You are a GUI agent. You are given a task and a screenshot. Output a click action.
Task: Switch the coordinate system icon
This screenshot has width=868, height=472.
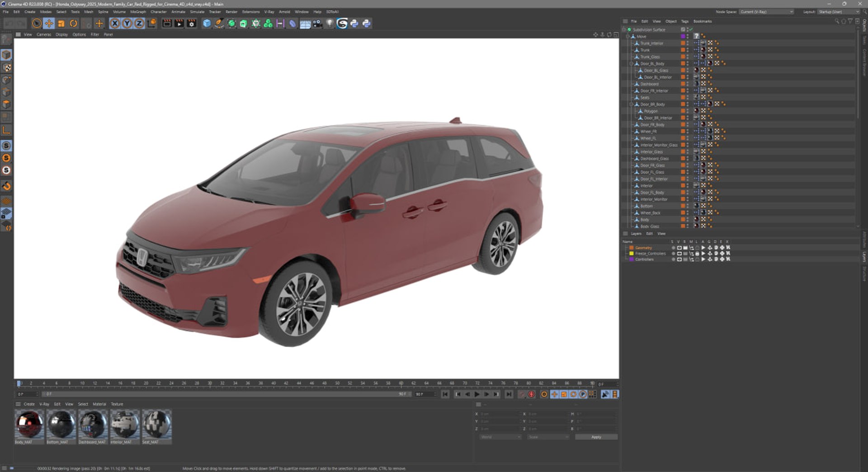152,24
